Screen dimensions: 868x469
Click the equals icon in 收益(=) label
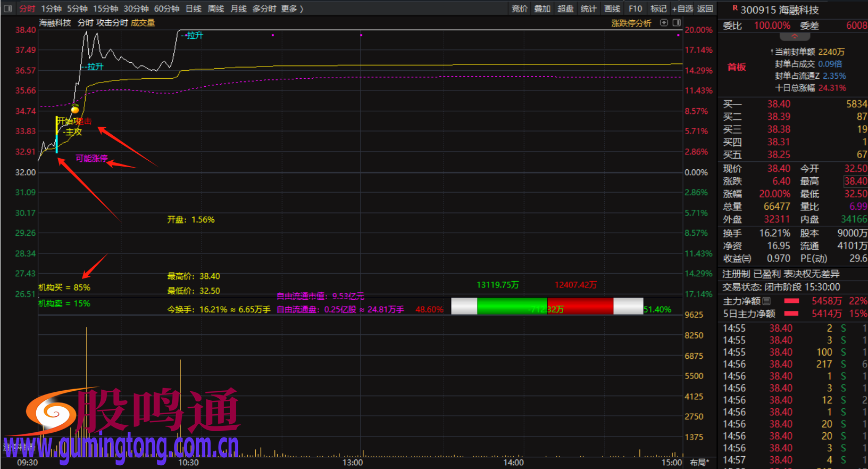coord(747,259)
